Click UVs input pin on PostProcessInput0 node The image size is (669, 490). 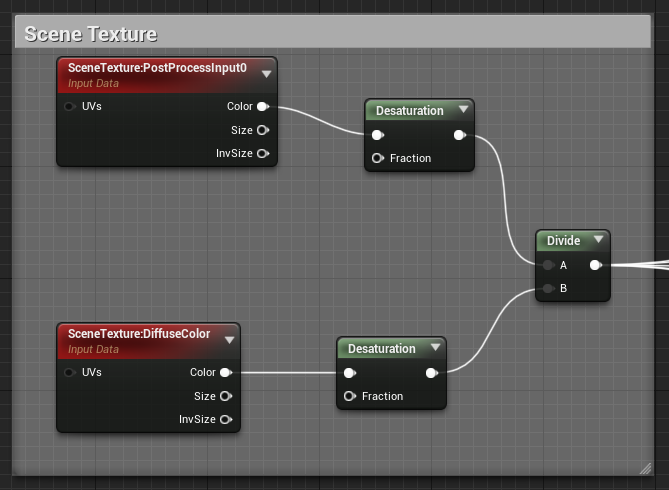coord(70,106)
